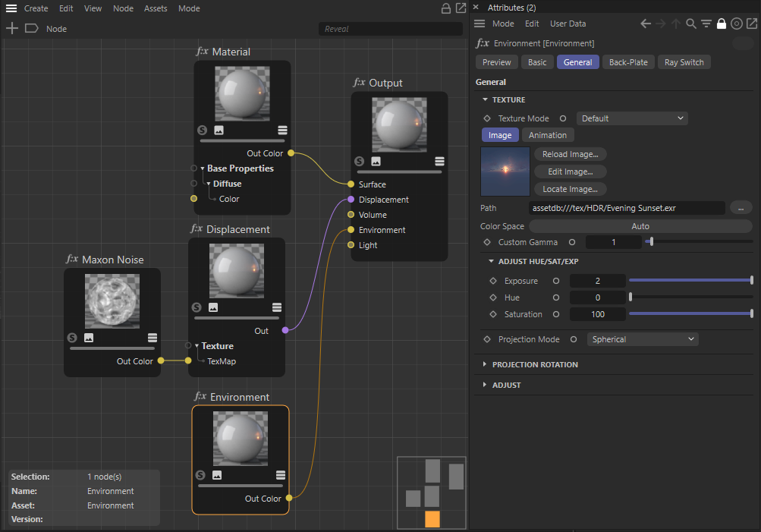The height and width of the screenshot is (532, 761).
Task: Toggle the Exposure animation radio dot
Action: point(556,281)
